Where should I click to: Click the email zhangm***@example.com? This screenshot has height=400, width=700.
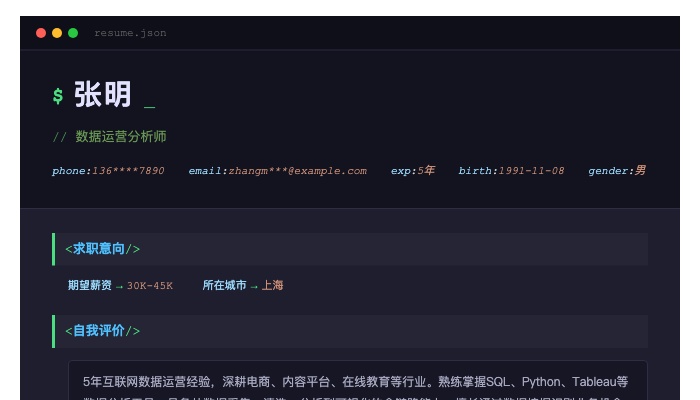pos(298,171)
